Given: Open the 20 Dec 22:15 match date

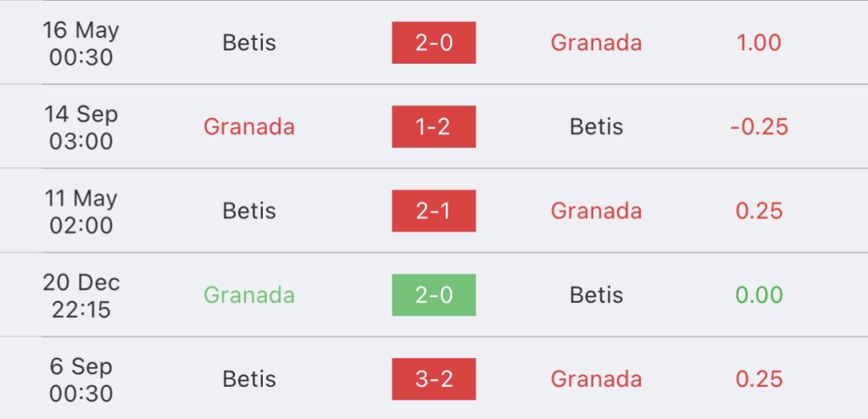Looking at the screenshot, I should (81, 295).
